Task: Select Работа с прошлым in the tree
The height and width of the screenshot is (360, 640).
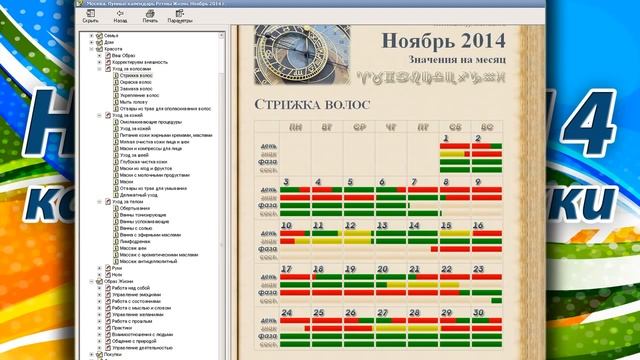Action: point(132,321)
